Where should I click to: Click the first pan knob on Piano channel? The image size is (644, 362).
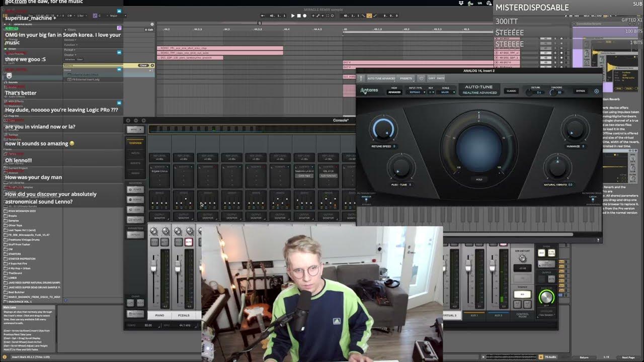tap(153, 231)
